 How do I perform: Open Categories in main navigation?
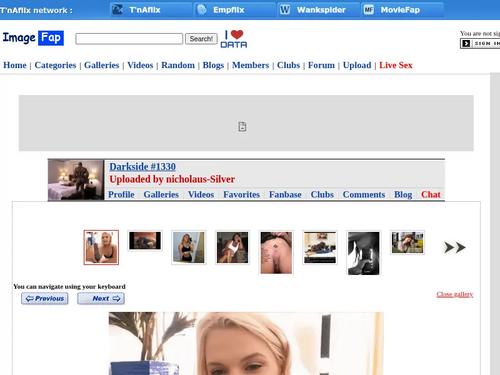(55, 65)
